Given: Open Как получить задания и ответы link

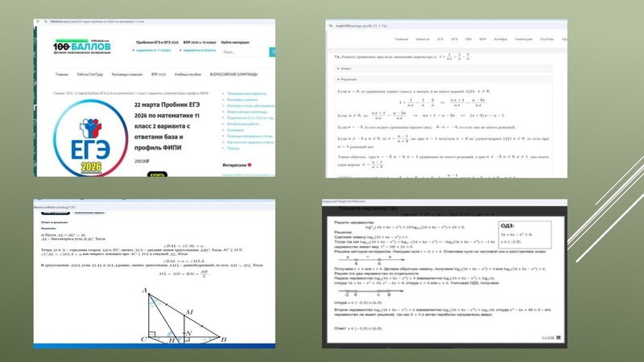Looking at the screenshot, I should coord(250,142).
